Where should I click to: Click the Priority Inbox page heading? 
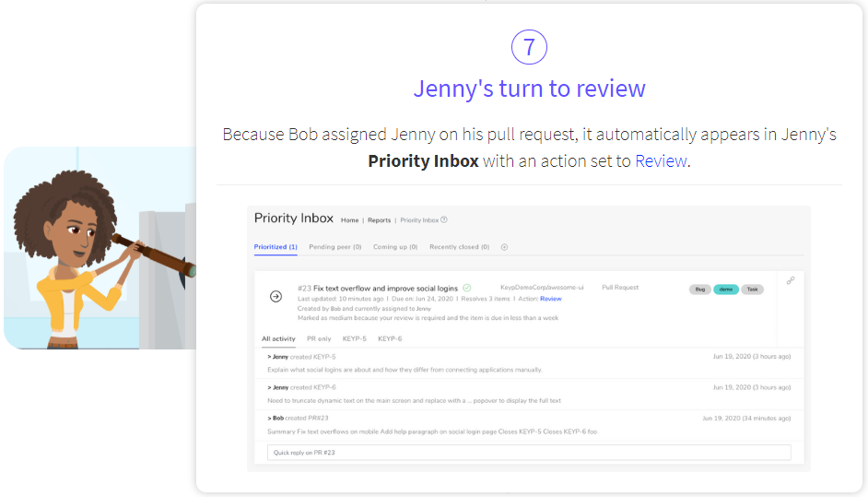293,219
